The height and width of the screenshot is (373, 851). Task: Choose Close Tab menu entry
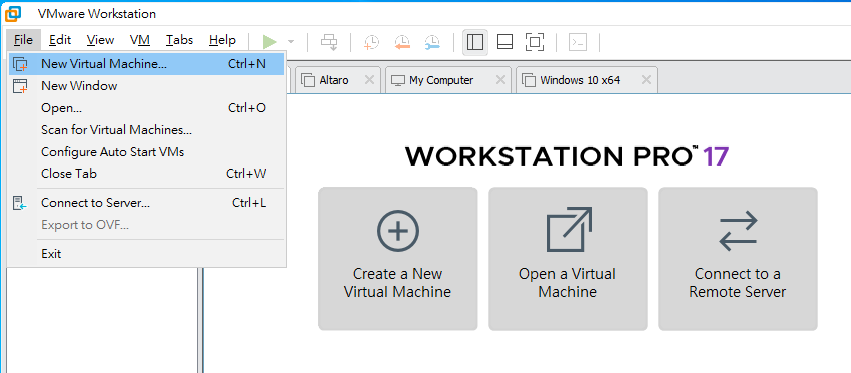click(x=147, y=174)
